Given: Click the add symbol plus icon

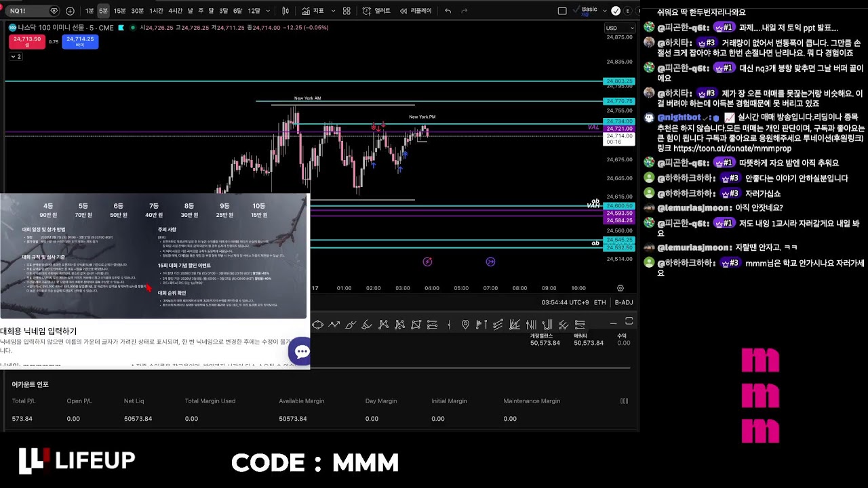Looking at the screenshot, I should (70, 11).
